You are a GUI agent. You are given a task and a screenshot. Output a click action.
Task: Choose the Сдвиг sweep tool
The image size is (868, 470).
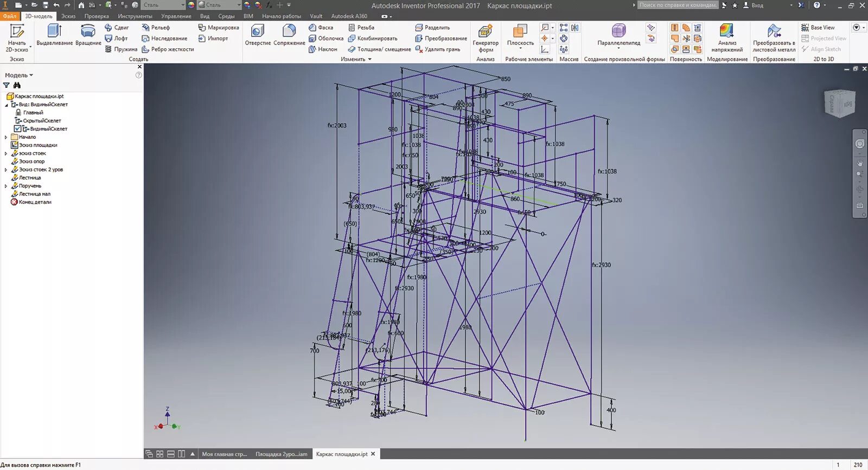tap(117, 27)
